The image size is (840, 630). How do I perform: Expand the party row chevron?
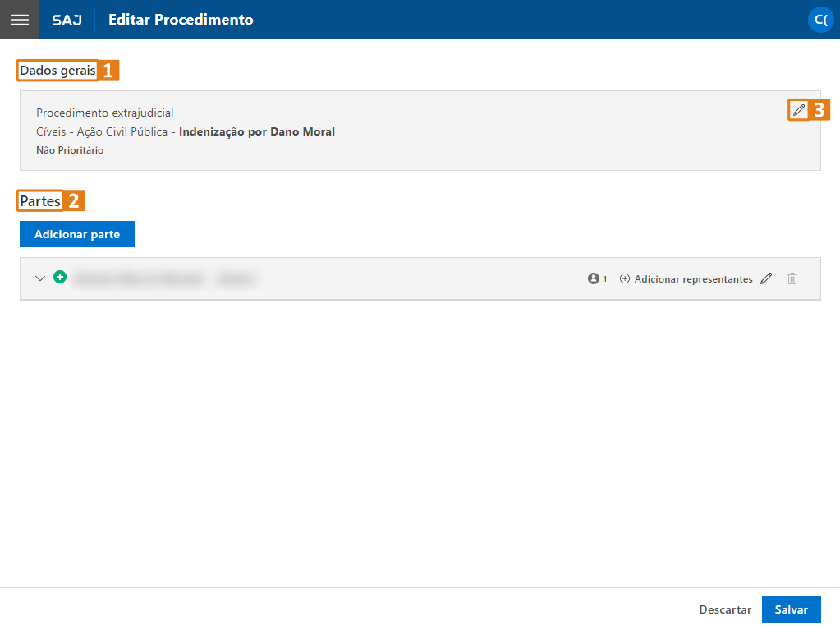tap(40, 278)
